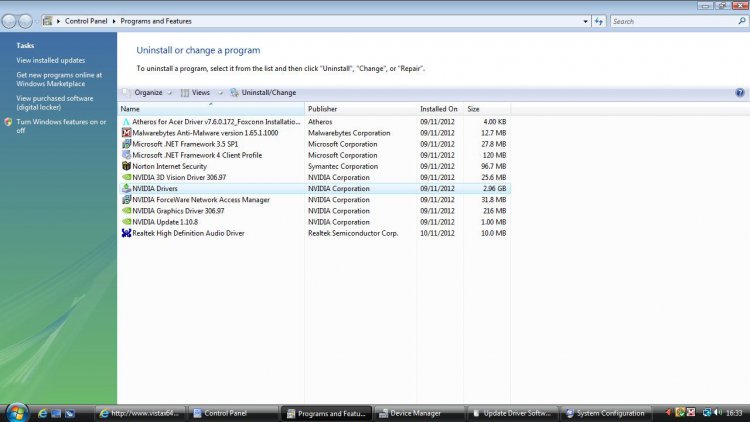Click the Switch between windows Quick Launch icon
Screen dimensions: 750x422
pos(69,413)
